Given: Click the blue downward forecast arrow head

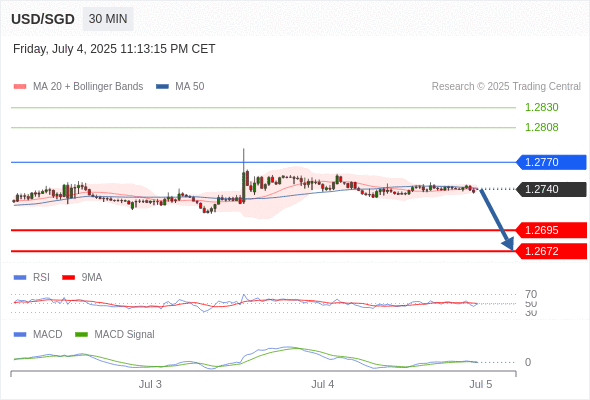Looking at the screenshot, I should 508,243.
